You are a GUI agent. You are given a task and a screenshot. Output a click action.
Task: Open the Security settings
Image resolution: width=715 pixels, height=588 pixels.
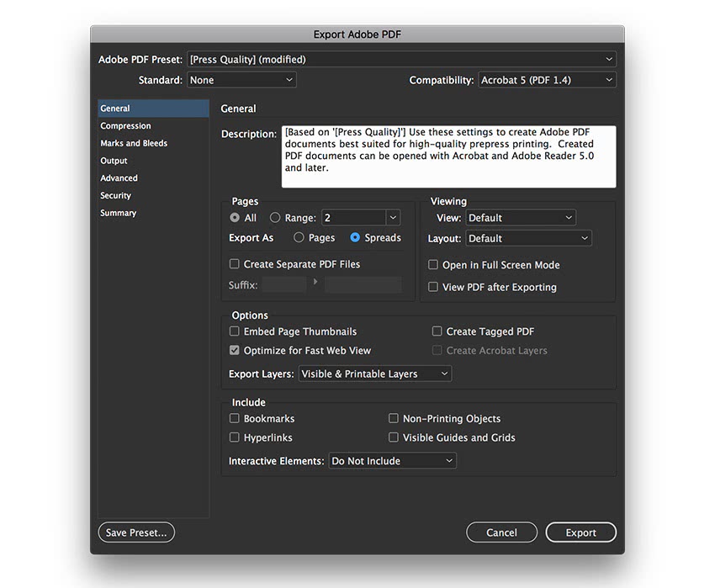116,196
